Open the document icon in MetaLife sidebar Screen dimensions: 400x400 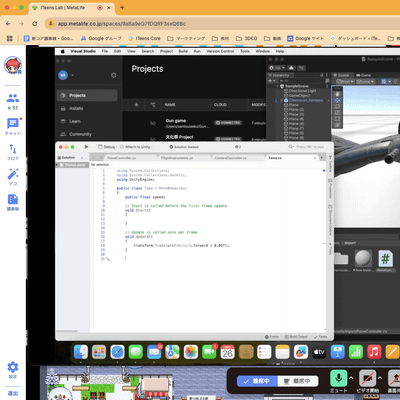click(13, 202)
